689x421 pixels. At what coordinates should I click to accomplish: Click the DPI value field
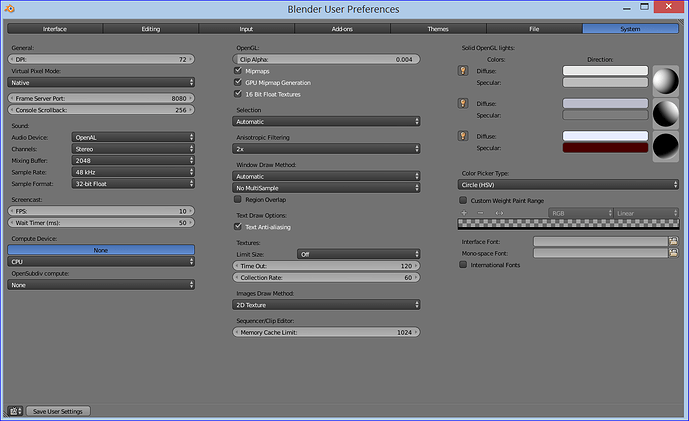(101, 59)
